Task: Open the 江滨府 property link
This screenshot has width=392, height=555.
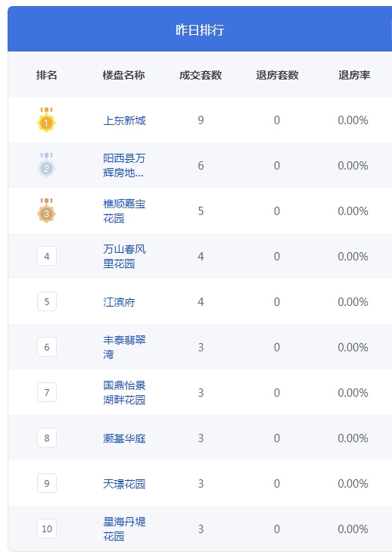Action: [119, 302]
